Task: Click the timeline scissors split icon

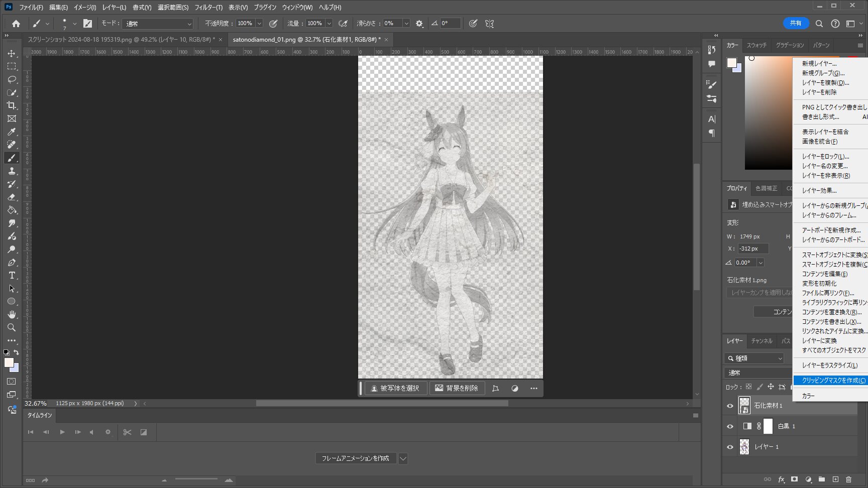Action: coord(127,432)
